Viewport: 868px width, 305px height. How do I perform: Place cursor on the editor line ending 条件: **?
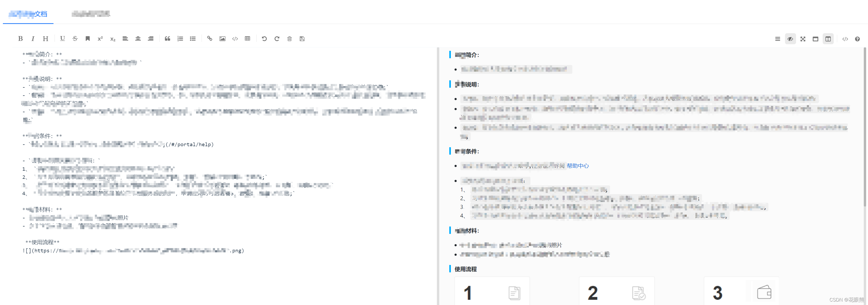click(42, 136)
